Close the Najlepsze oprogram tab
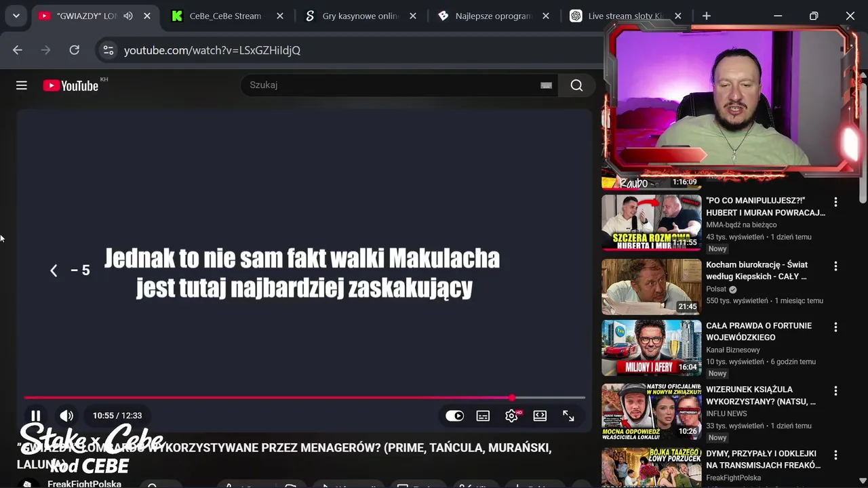The width and height of the screenshot is (868, 488). click(x=546, y=16)
